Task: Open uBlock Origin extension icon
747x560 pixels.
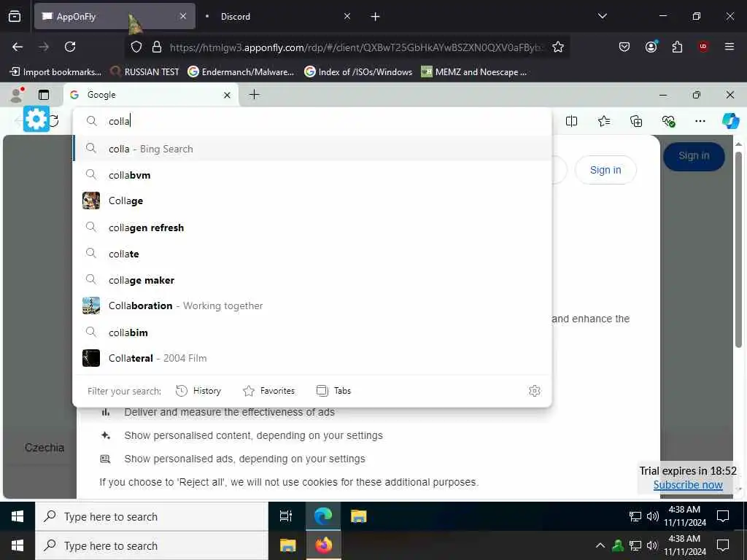Action: 703,47
